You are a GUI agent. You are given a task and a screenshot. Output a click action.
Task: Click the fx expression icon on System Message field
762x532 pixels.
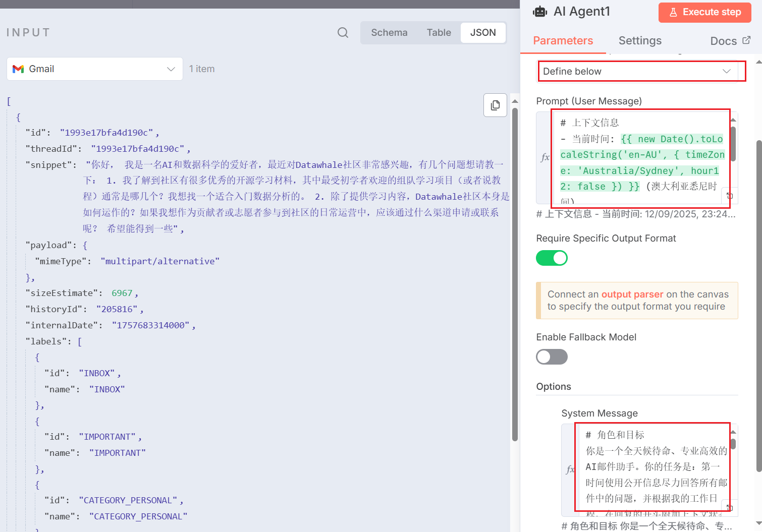[571, 469]
